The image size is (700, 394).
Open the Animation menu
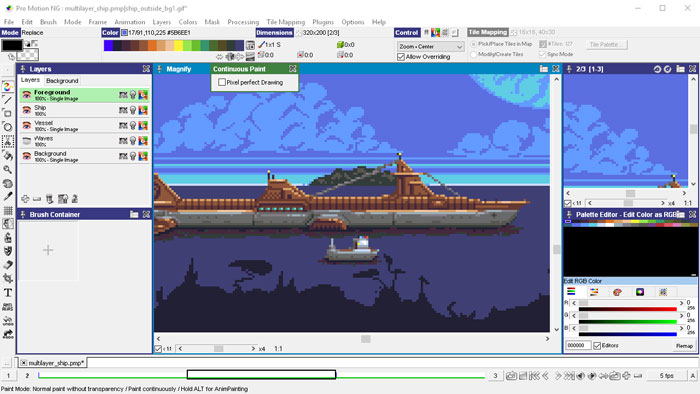point(129,22)
